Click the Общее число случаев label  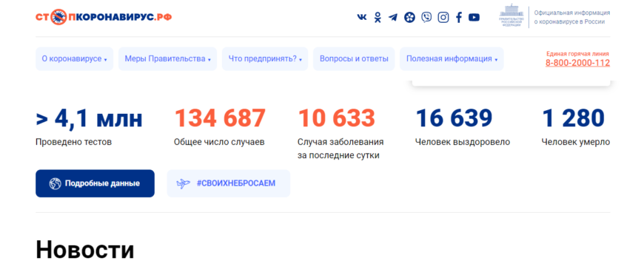click(x=219, y=142)
